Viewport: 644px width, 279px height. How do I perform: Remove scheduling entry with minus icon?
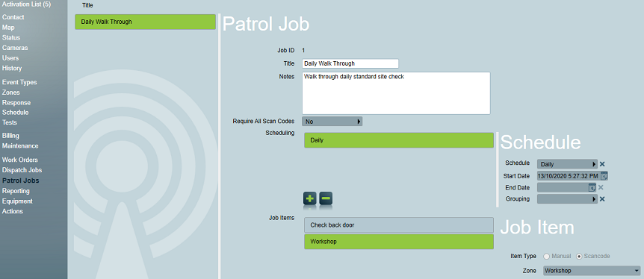tap(326, 198)
